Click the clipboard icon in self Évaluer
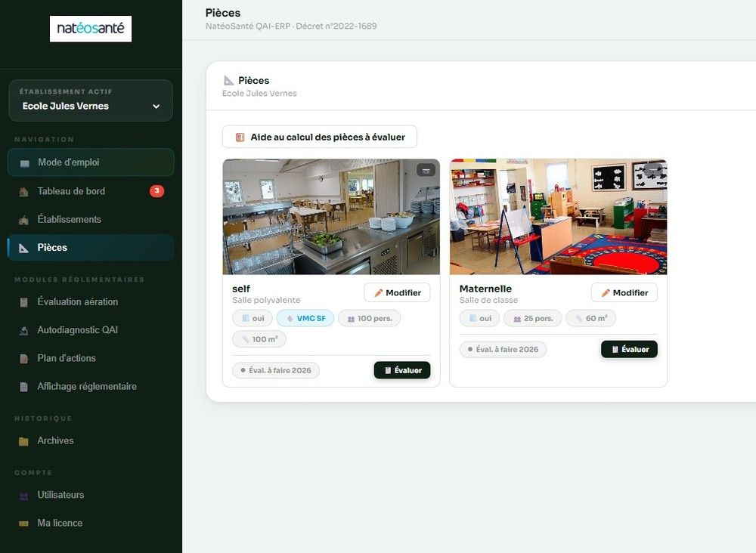Viewport: 756px width, 553px height. coord(388,370)
